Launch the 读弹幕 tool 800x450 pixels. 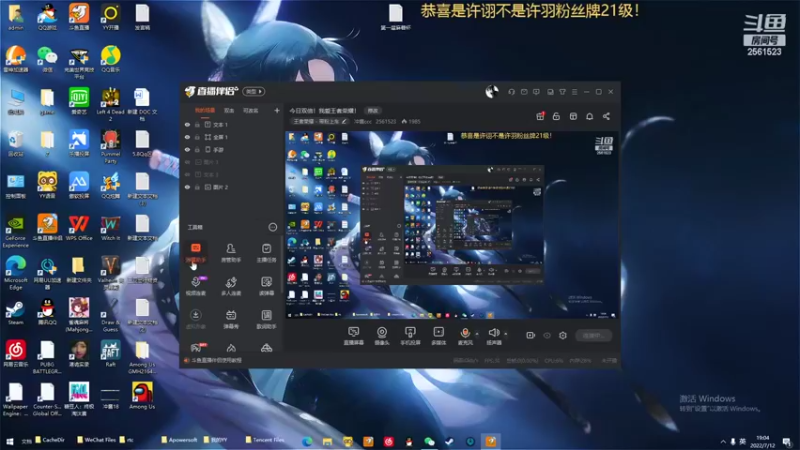tap(266, 286)
